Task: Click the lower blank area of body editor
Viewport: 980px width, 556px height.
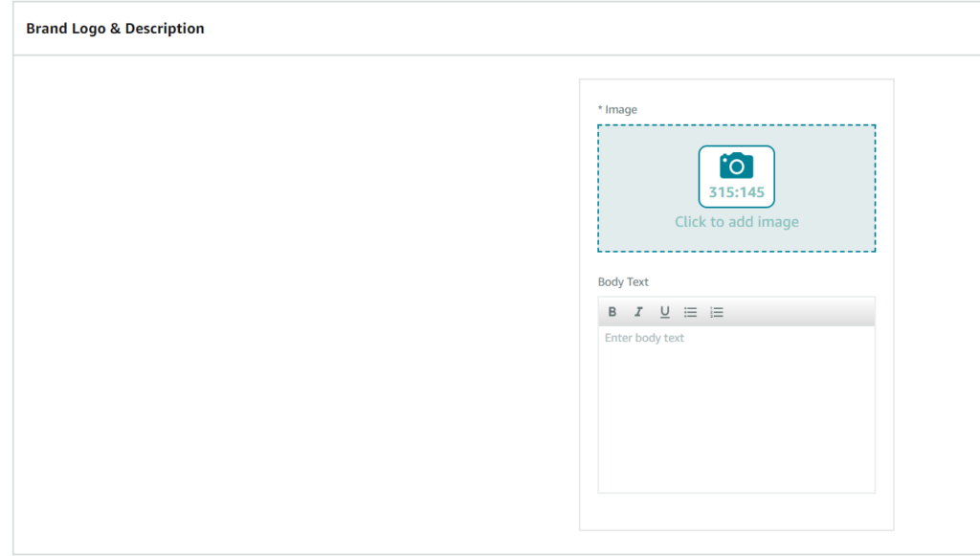Action: [x=736, y=459]
